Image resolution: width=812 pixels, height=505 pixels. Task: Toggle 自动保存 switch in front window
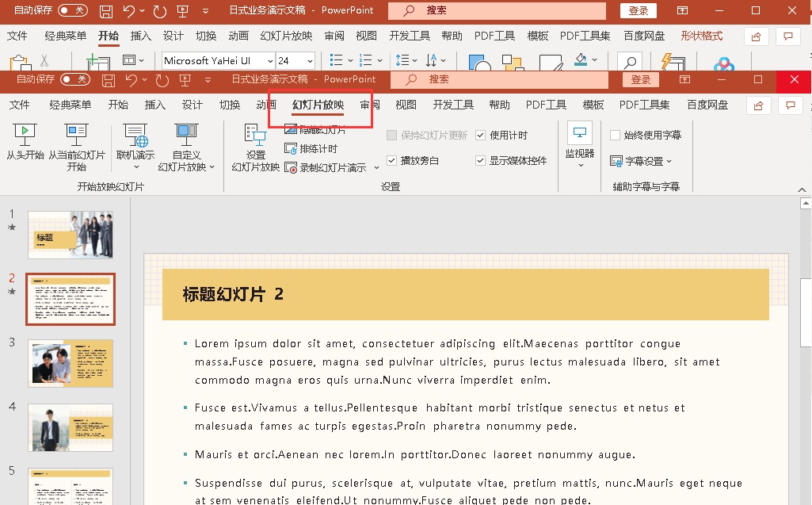[75, 79]
